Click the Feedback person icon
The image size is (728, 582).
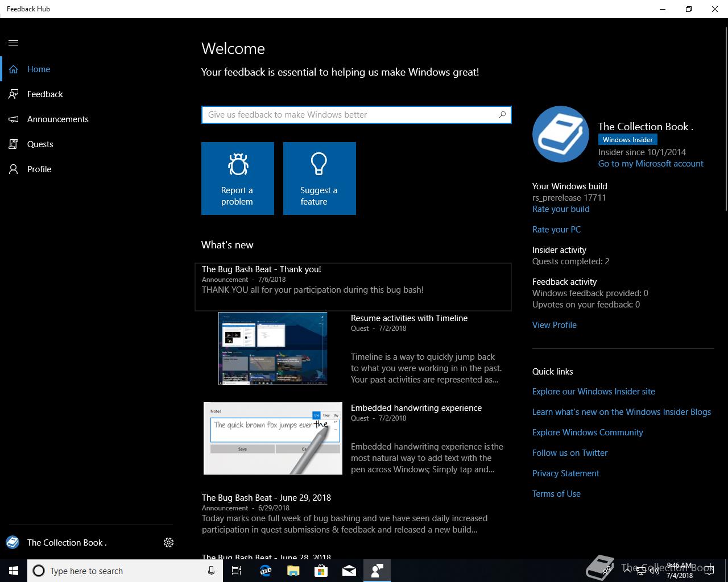14,94
